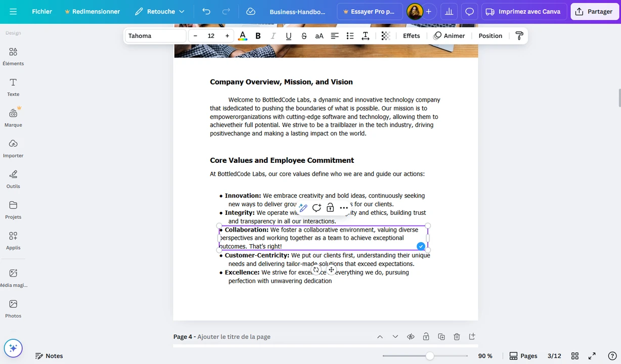Click the Partager button
This screenshot has height=364, width=621.
(594, 12)
